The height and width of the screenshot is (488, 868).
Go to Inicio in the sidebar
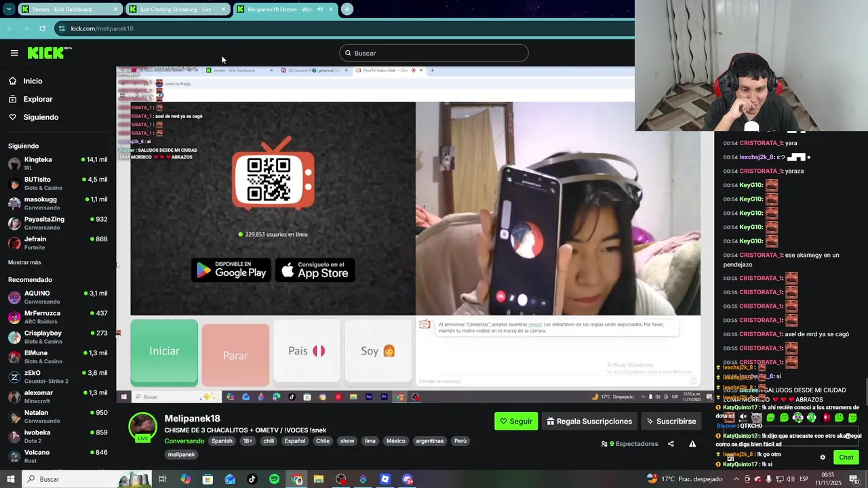pos(33,81)
